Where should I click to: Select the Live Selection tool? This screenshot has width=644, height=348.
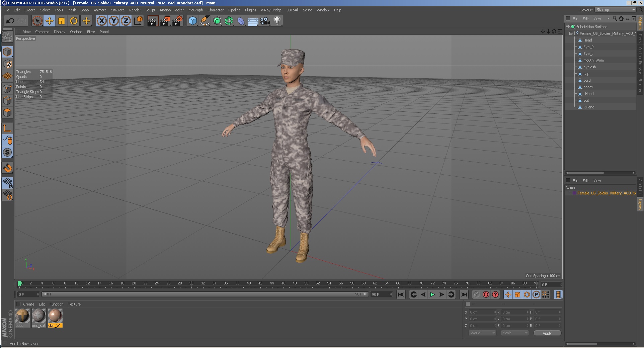click(x=37, y=21)
